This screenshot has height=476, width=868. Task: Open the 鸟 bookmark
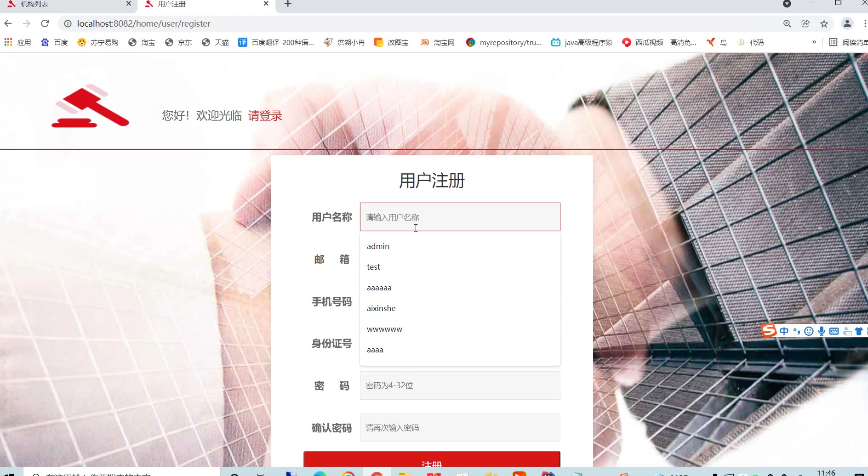click(x=717, y=42)
